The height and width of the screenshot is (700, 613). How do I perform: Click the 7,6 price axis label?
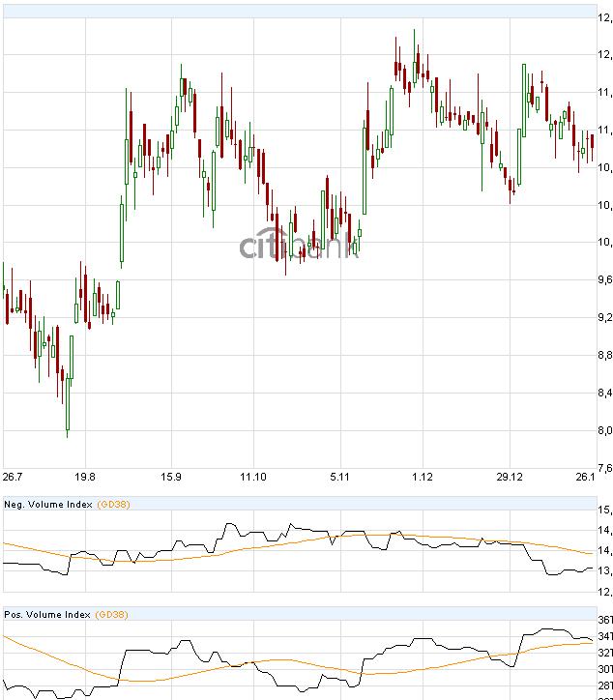[604, 468]
